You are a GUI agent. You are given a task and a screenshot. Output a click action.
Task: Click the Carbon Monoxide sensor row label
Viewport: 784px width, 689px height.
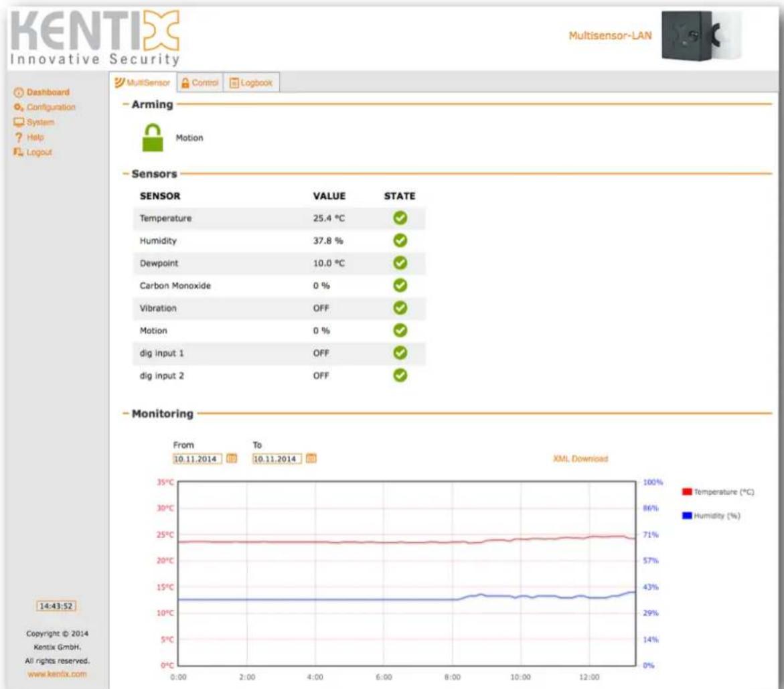pyautogui.click(x=175, y=285)
